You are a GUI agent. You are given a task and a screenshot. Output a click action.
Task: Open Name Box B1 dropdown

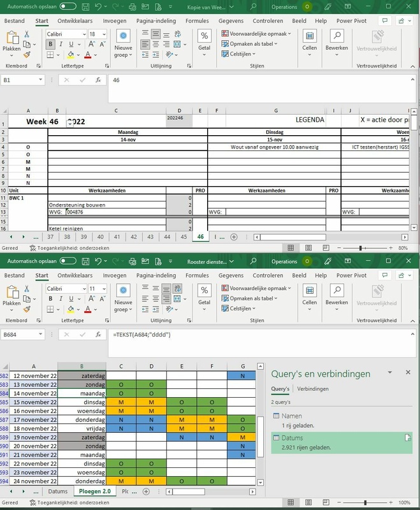(40, 80)
